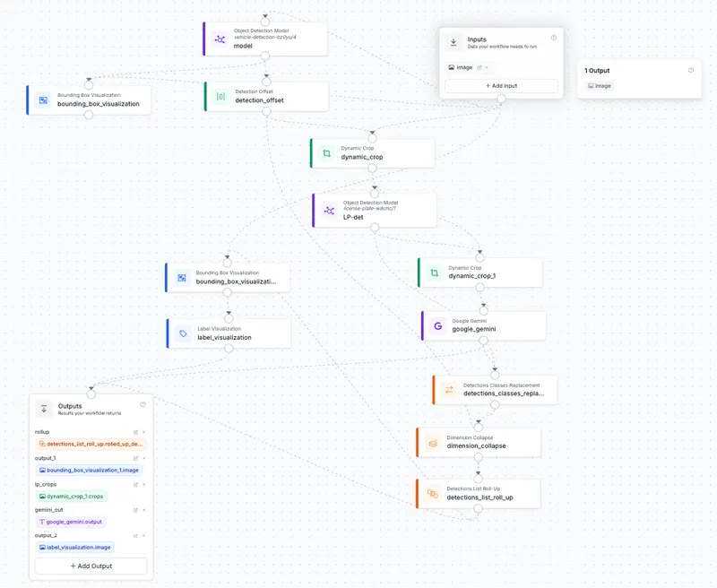Select the dynamic_crop_1.crops output chip
Screen dimensions: 717x588
tap(72, 496)
